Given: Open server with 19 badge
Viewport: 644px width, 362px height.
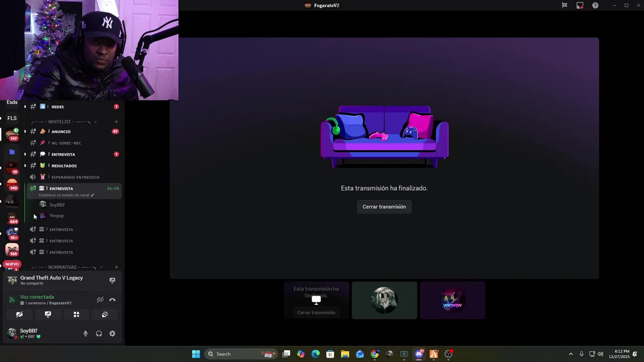Looking at the screenshot, I should pyautogui.click(x=12, y=168).
